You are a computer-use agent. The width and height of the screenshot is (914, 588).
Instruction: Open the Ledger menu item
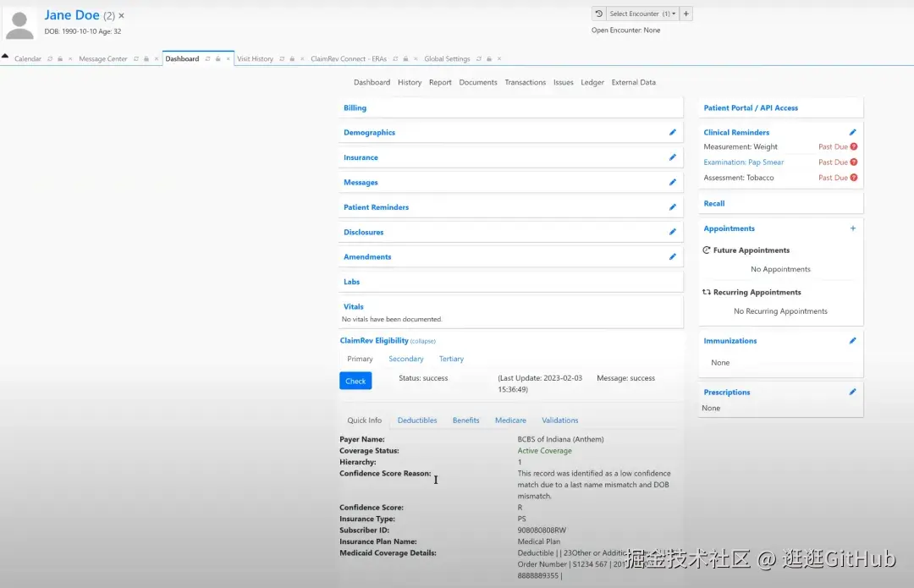click(592, 83)
